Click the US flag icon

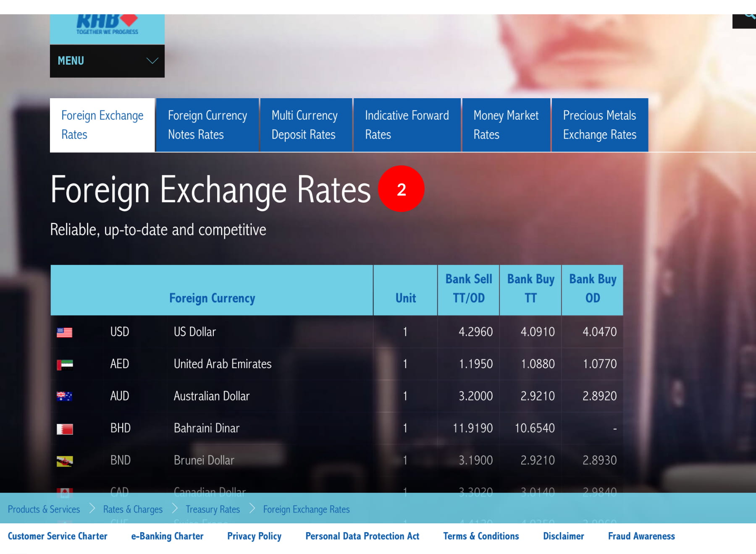[65, 332]
